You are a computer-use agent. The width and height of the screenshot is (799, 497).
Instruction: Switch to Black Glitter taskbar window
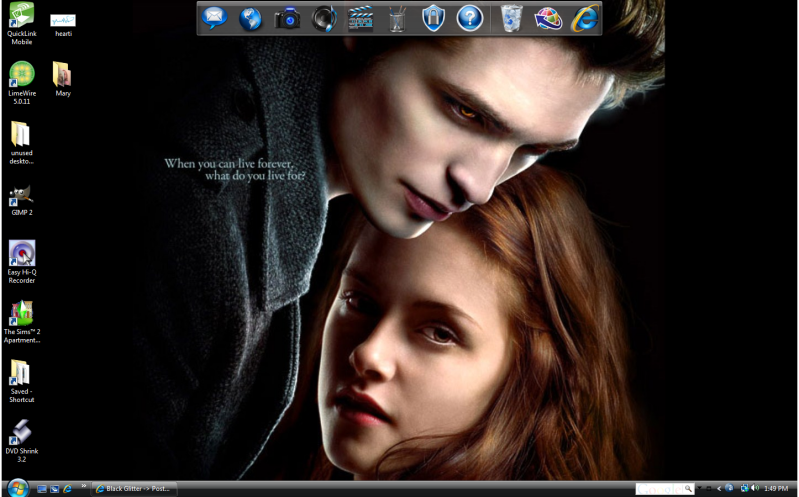coord(134,489)
